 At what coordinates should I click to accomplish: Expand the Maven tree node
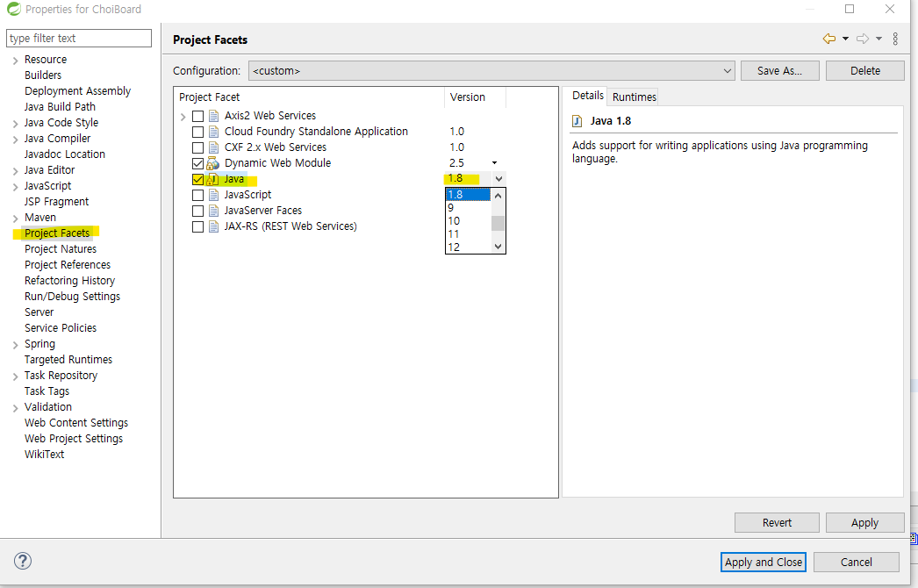click(x=15, y=219)
